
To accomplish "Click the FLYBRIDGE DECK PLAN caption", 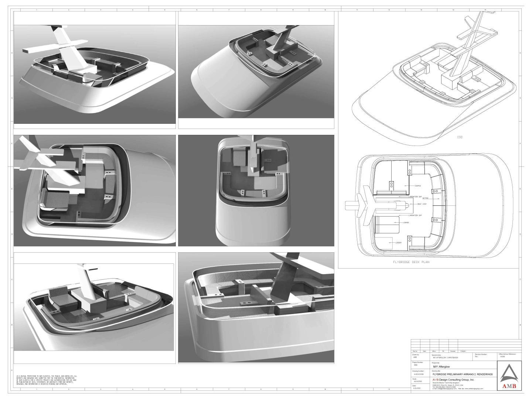I will [411, 263].
